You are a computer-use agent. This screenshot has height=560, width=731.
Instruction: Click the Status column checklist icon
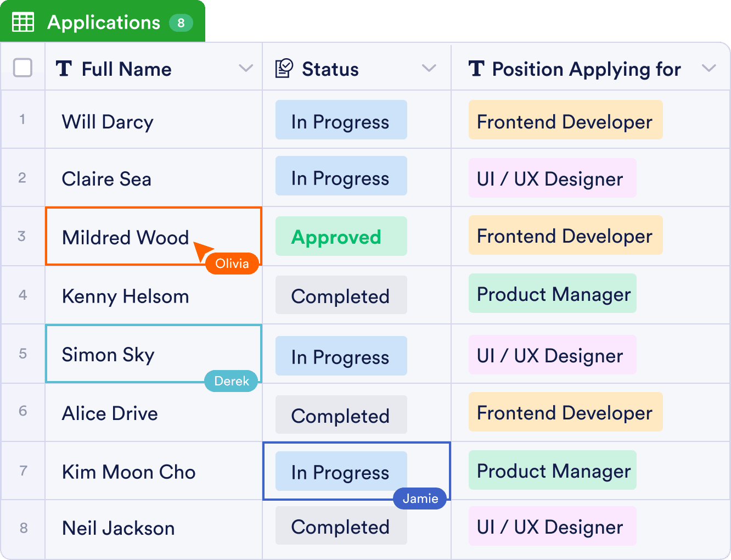point(284,69)
